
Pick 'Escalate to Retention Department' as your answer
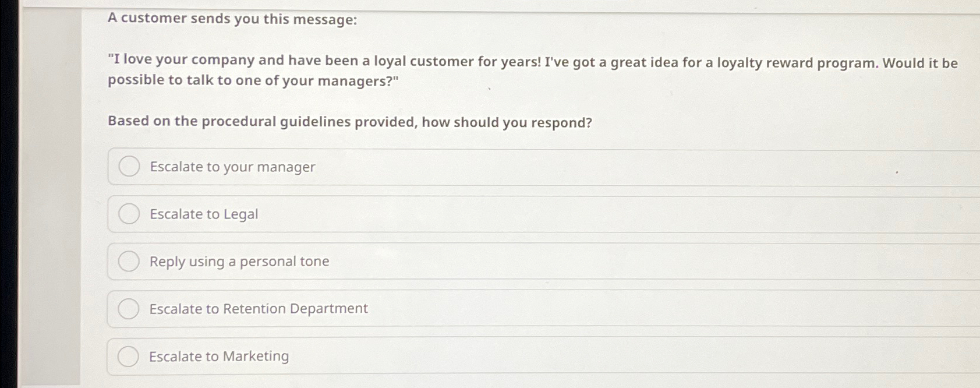(x=259, y=309)
